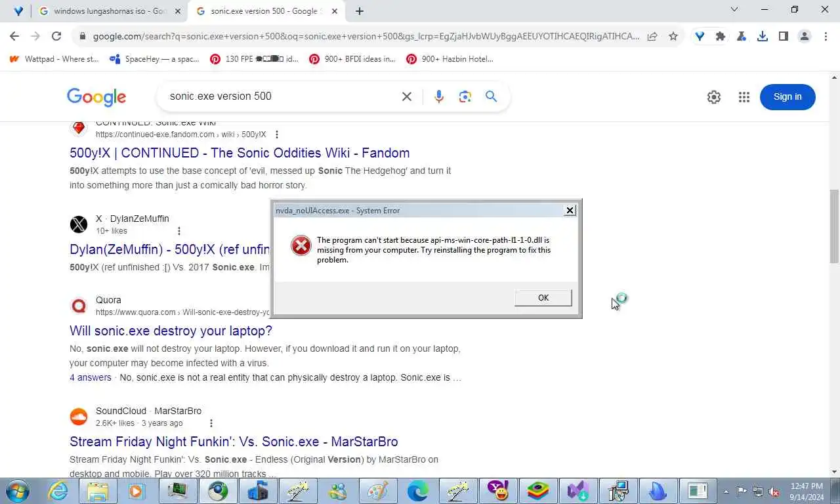This screenshot has width=840, height=504.
Task: Open Windows Media Player on taskbar
Action: 136,491
